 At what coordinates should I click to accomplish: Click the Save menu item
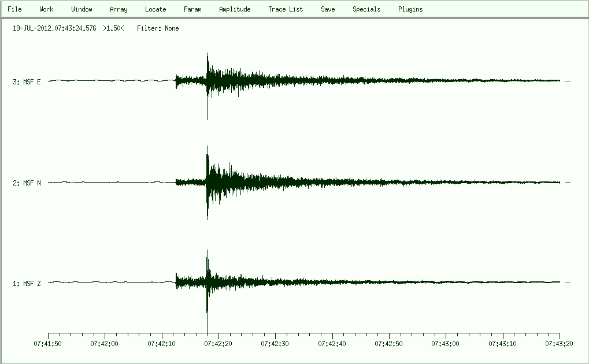[328, 9]
